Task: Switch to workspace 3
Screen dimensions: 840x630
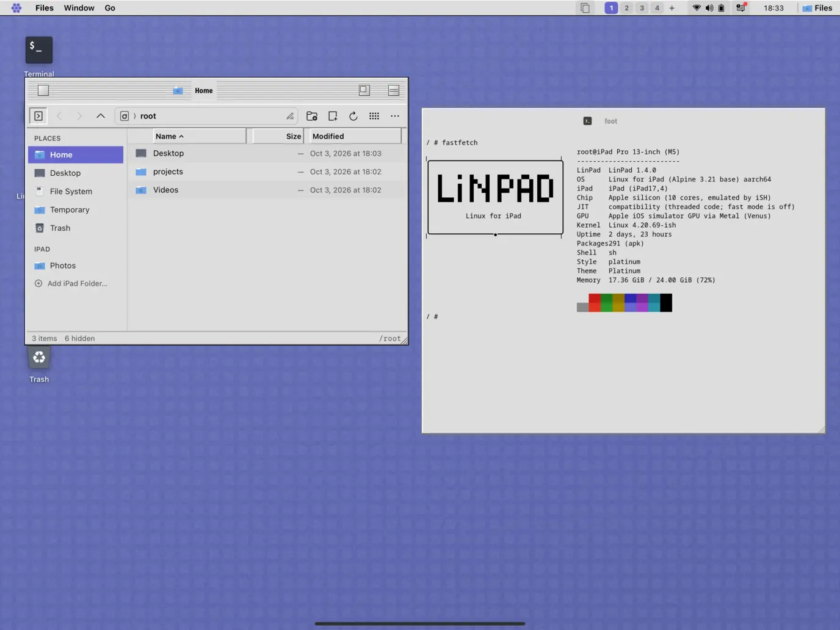Action: tap(642, 8)
